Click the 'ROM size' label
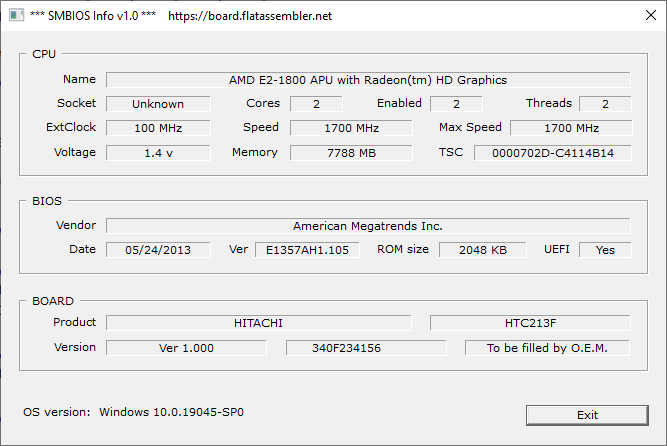The image size is (667, 446). tap(403, 249)
